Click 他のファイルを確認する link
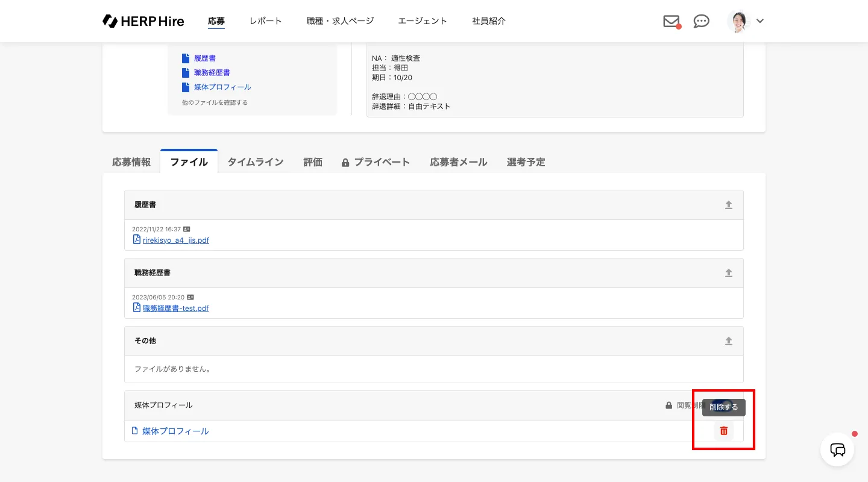Image resolution: width=868 pixels, height=482 pixels. coord(215,102)
